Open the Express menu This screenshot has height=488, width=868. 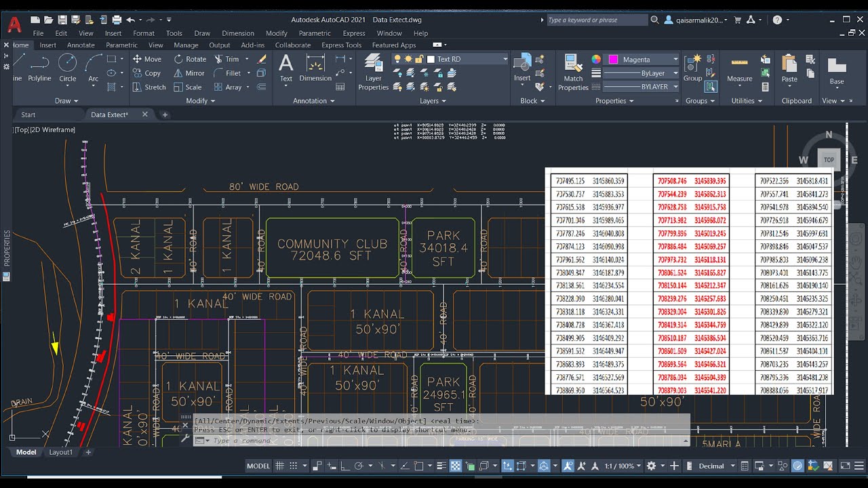tap(354, 33)
